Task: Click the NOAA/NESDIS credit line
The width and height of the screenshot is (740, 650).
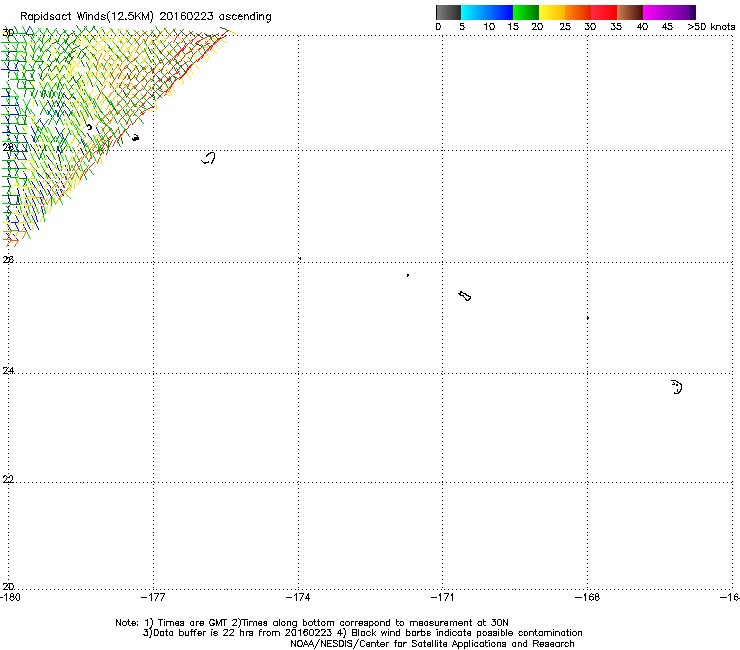Action: pyautogui.click(x=432, y=644)
